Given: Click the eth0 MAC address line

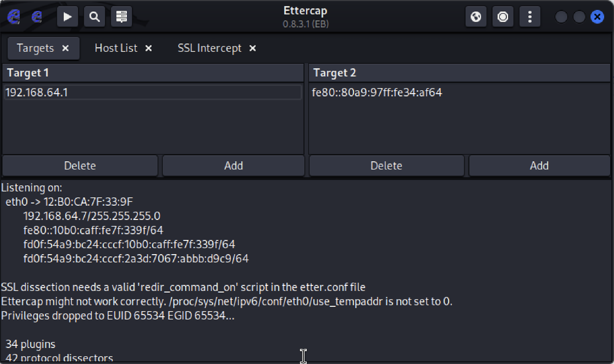Looking at the screenshot, I should [x=69, y=202].
